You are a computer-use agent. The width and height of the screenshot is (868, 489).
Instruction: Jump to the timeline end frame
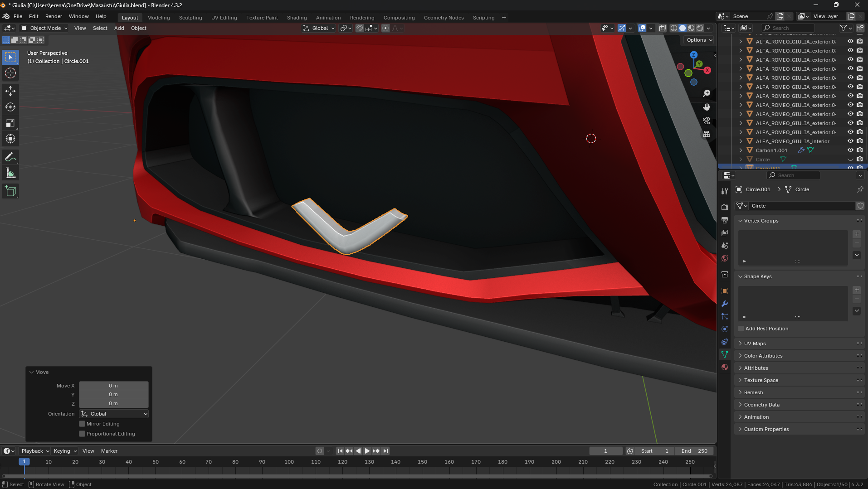[x=385, y=451]
